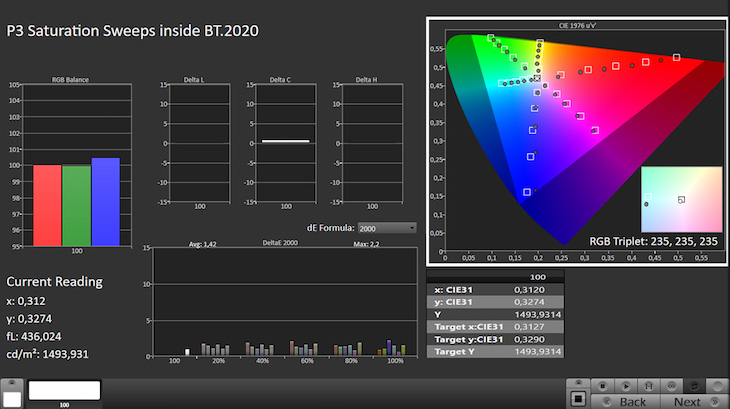Image resolution: width=730 pixels, height=409 pixels.
Task: Click the 'x: CIE31' value 0,3120 cell
Action: (x=529, y=289)
